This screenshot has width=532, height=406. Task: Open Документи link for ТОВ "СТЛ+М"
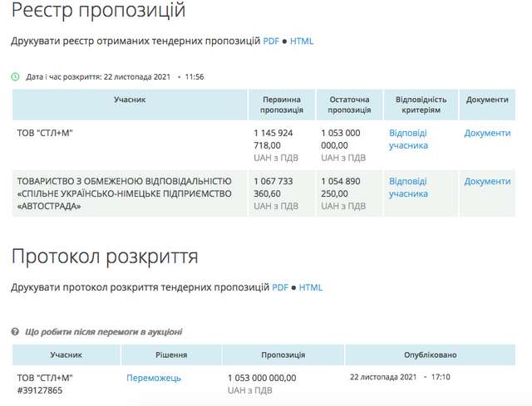pos(487,133)
